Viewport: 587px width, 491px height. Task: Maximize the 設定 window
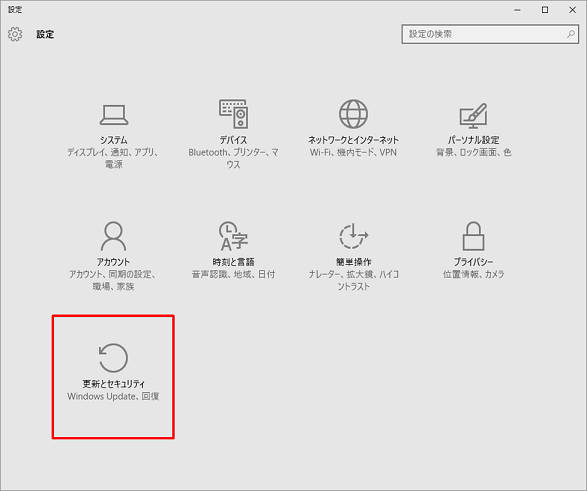545,10
